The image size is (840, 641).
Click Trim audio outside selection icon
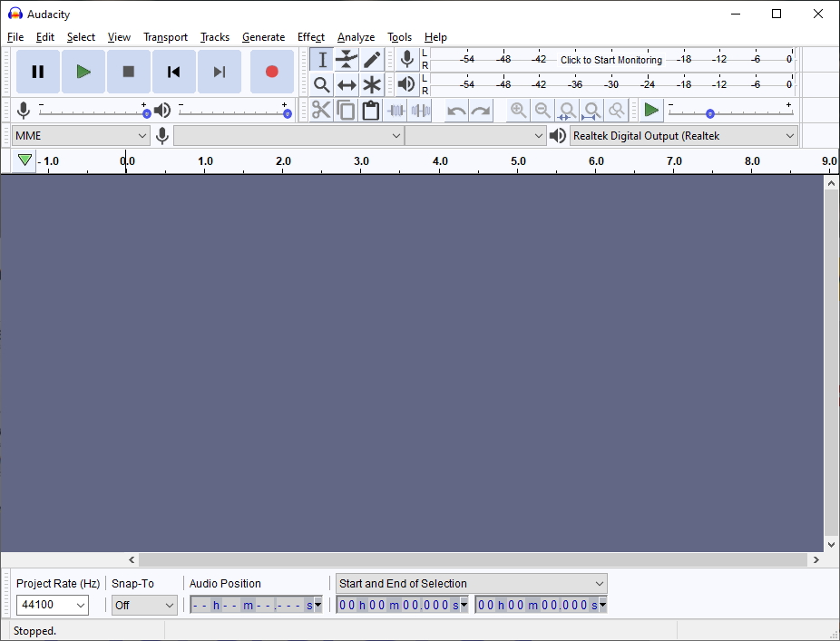396,111
